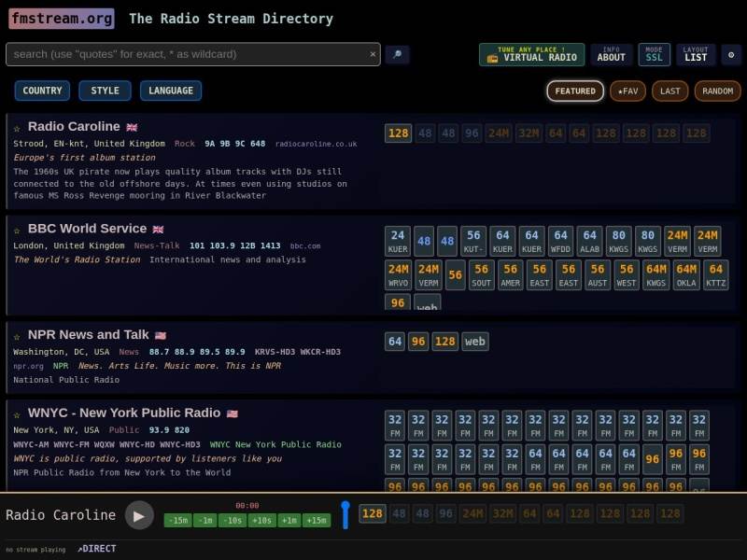747x560 pixels.
Task: Open Virtual Radio tuner
Action: tap(531, 55)
